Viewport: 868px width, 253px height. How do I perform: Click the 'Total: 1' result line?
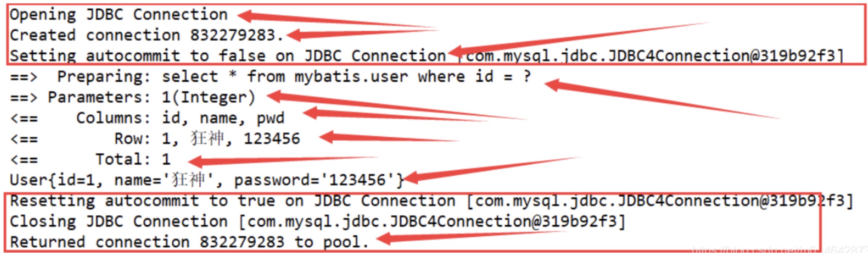click(x=90, y=160)
